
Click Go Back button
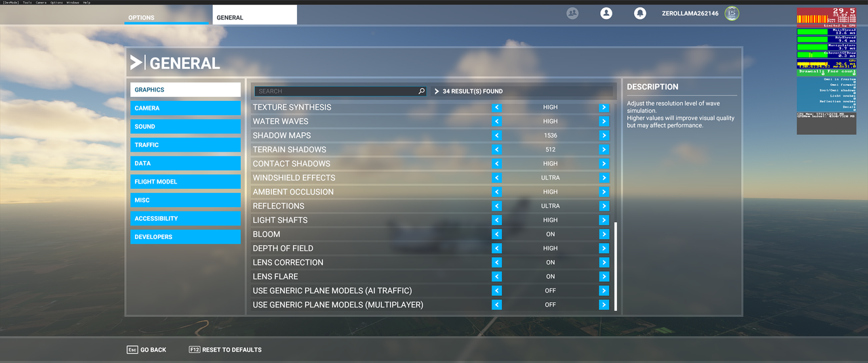[146, 349]
